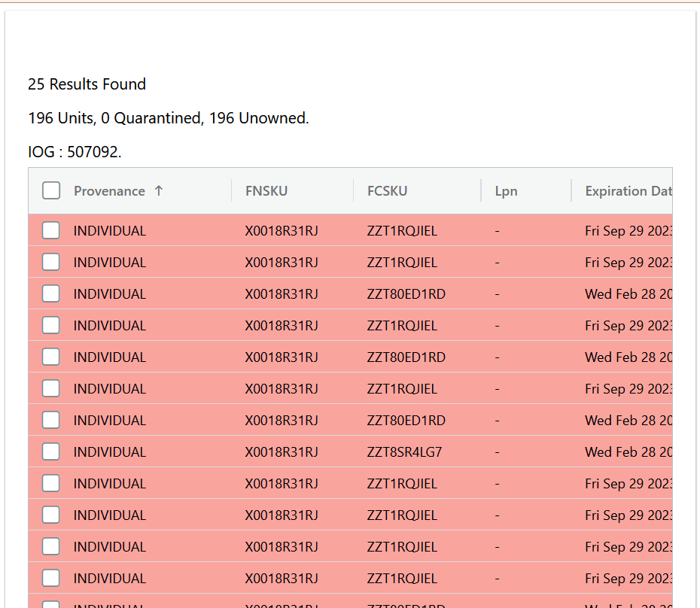This screenshot has height=608, width=700.
Task: Check the first INDIVIDUAL row checkbox
Action: [x=51, y=231]
